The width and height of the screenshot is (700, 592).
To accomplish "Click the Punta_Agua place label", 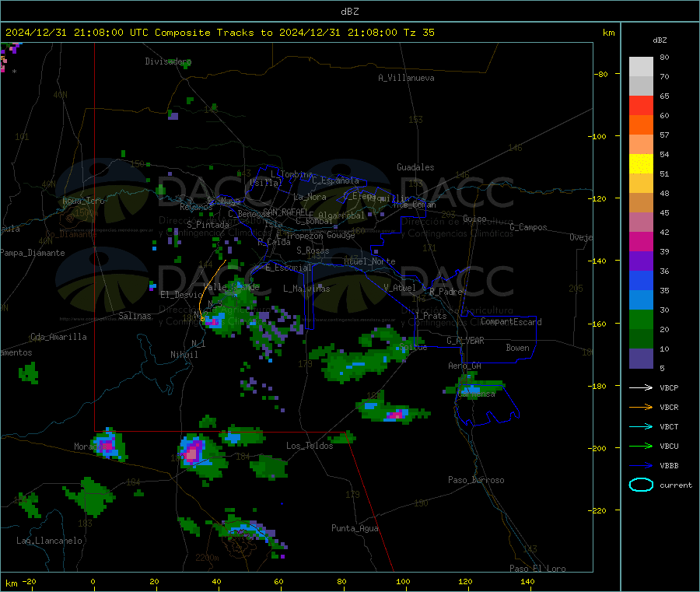I will [355, 528].
